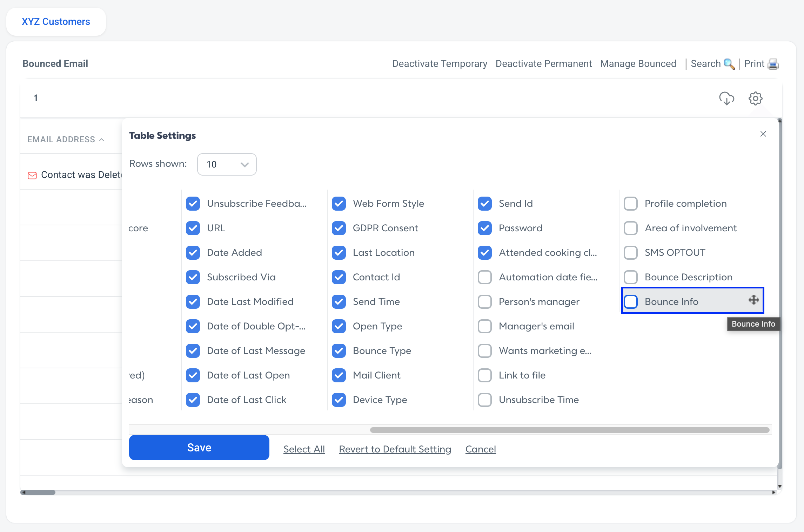Uncheck the Send Id checkbox
Viewport: 804px width, 532px height.
(485, 204)
